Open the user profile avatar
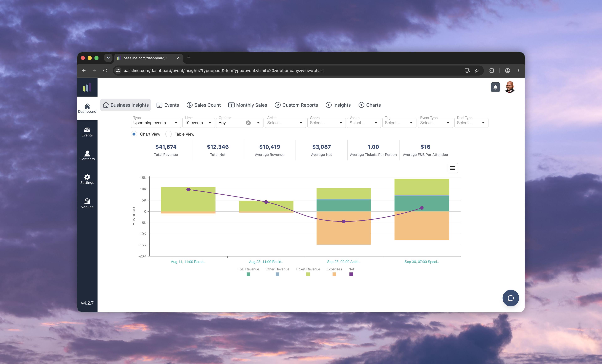The image size is (602, 364). pos(510,87)
